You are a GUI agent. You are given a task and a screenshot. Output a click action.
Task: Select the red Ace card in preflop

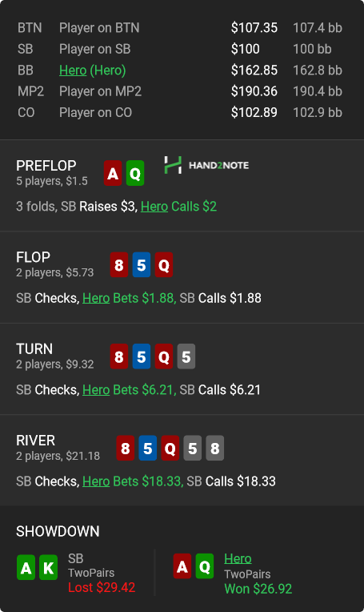(x=113, y=173)
